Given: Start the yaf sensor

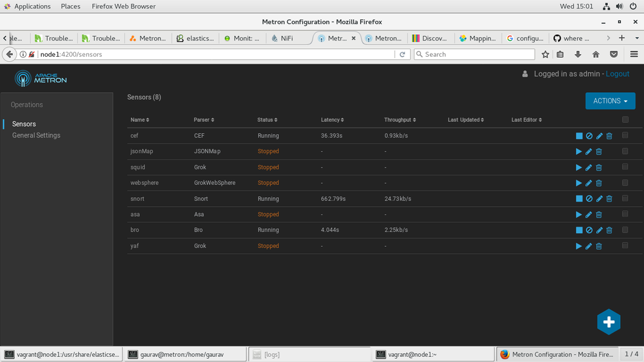Looking at the screenshot, I should [579, 246].
